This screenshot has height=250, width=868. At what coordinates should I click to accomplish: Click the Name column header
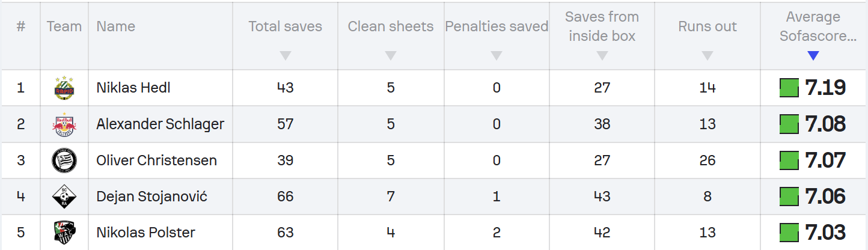coord(115,26)
